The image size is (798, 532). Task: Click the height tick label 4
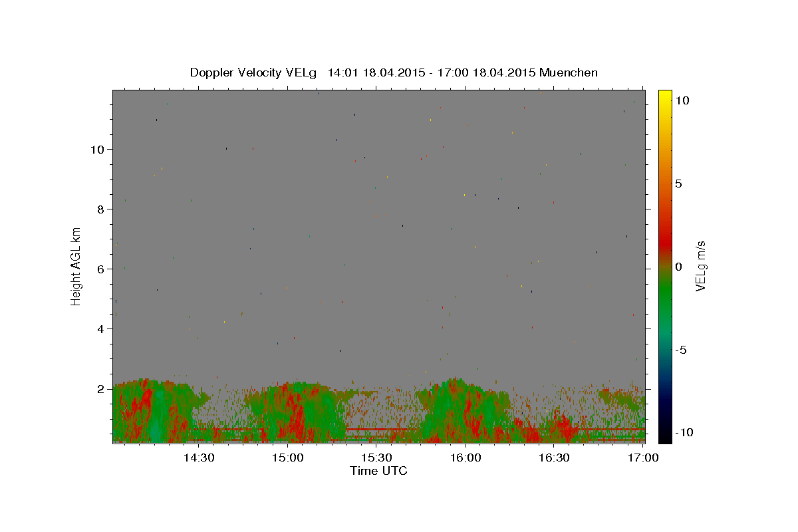pos(102,329)
